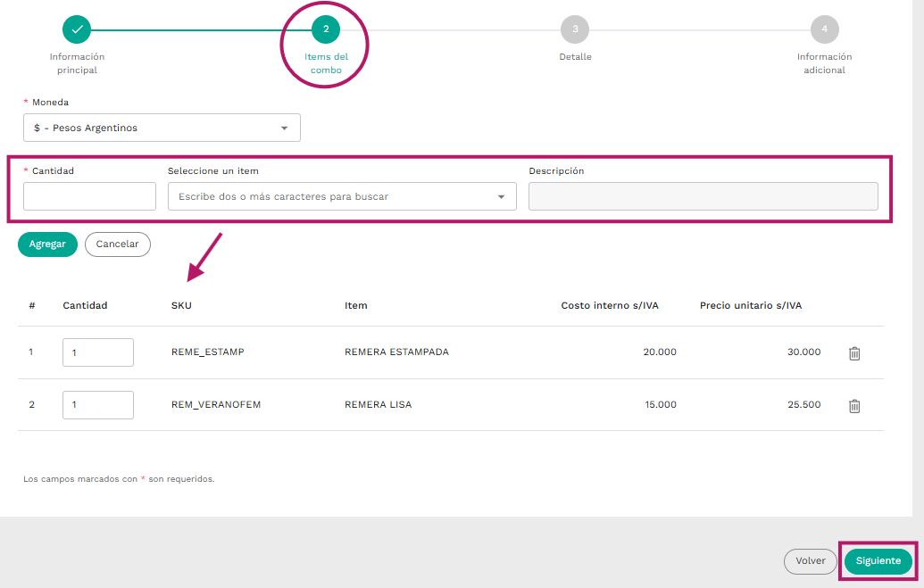Image resolution: width=924 pixels, height=588 pixels.
Task: Go back with the Volver button
Action: 811,561
